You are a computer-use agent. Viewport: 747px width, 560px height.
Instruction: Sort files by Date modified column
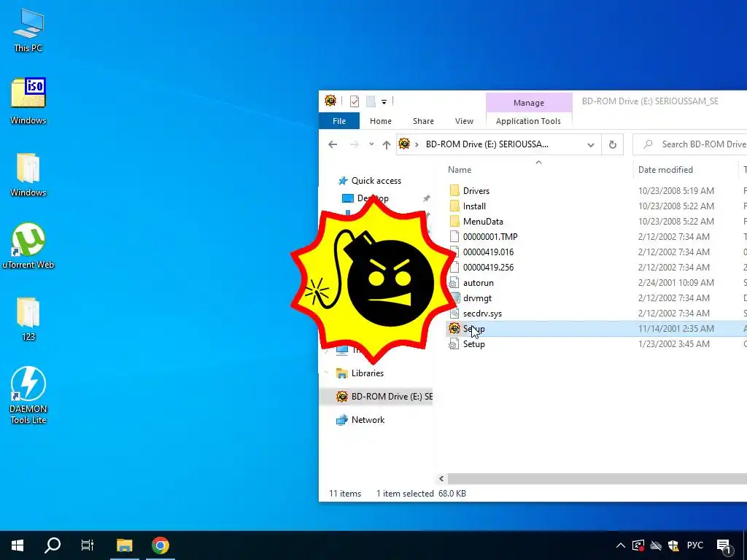coord(665,169)
